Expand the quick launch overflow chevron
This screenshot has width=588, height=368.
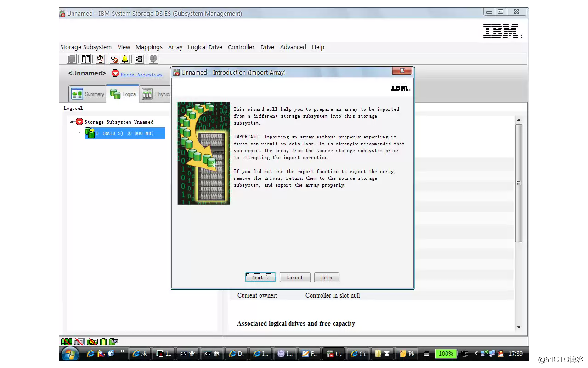click(123, 352)
